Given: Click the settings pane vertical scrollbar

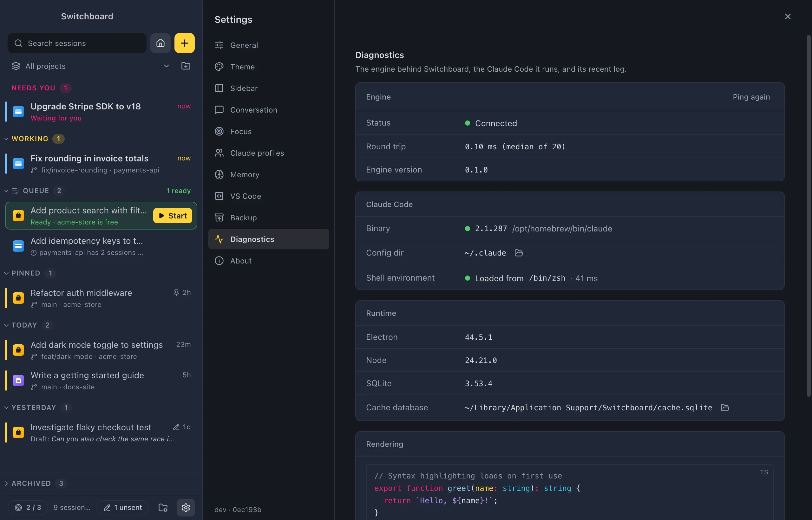Looking at the screenshot, I should (809, 216).
